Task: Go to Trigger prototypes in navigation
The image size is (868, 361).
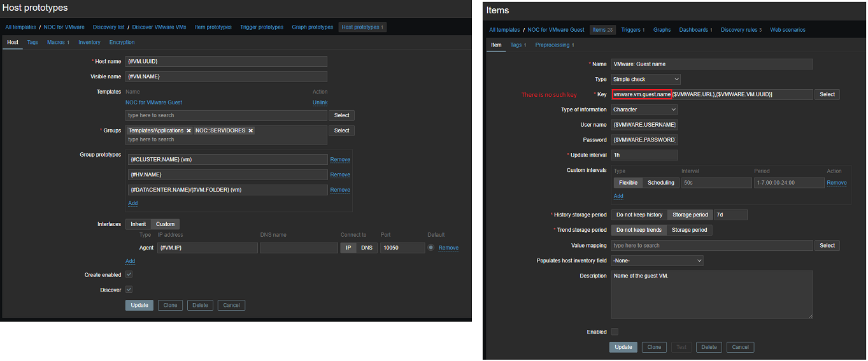Action: point(261,27)
